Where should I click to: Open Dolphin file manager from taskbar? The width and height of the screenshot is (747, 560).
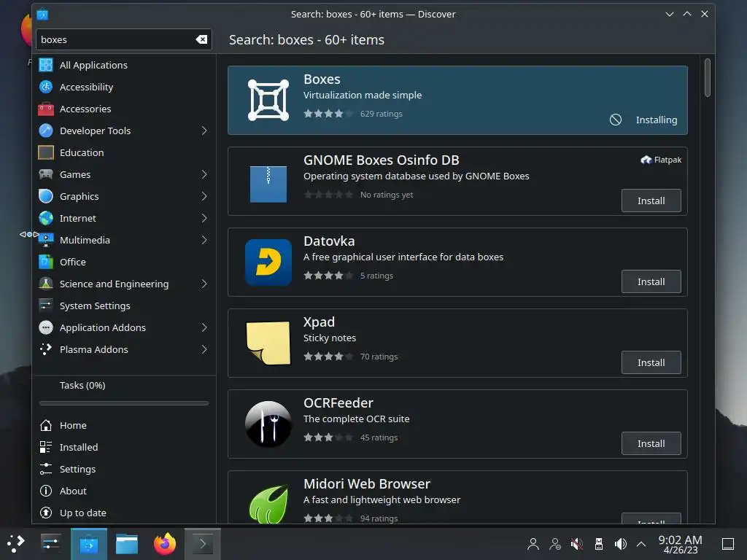tap(127, 543)
